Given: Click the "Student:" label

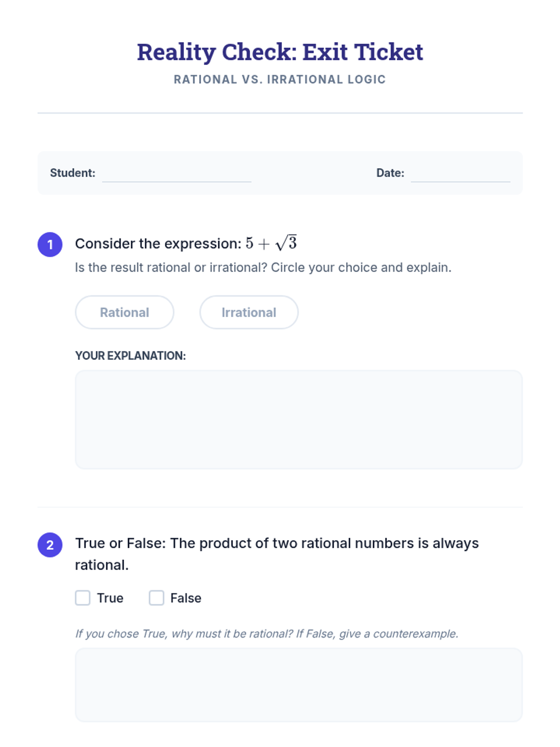Looking at the screenshot, I should click(72, 173).
